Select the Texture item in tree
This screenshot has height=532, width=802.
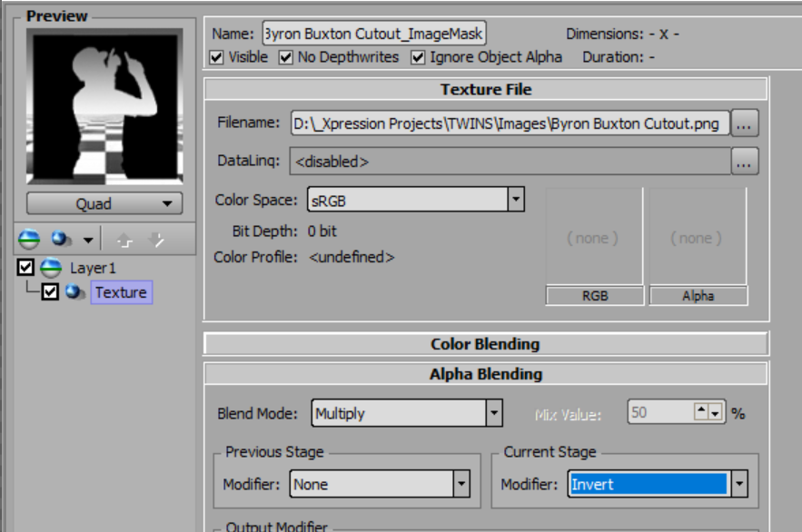click(121, 292)
